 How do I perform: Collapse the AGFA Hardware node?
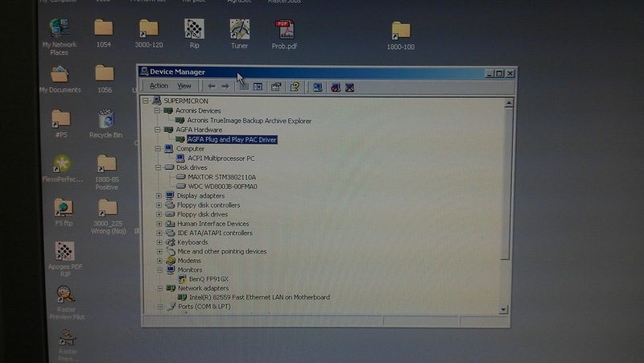(x=157, y=130)
